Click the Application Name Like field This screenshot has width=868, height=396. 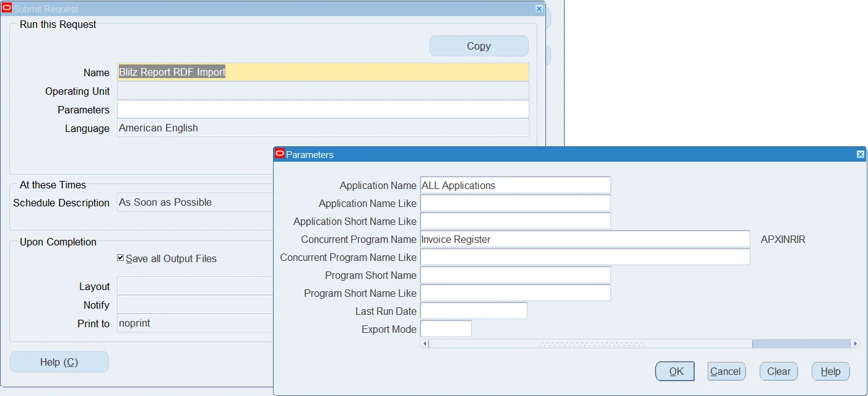point(515,203)
